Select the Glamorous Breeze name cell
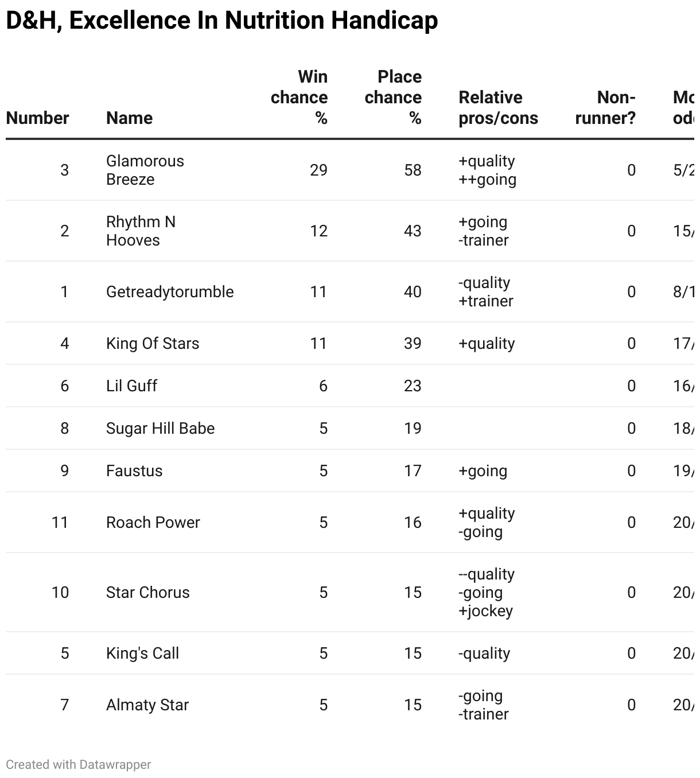 click(x=145, y=170)
